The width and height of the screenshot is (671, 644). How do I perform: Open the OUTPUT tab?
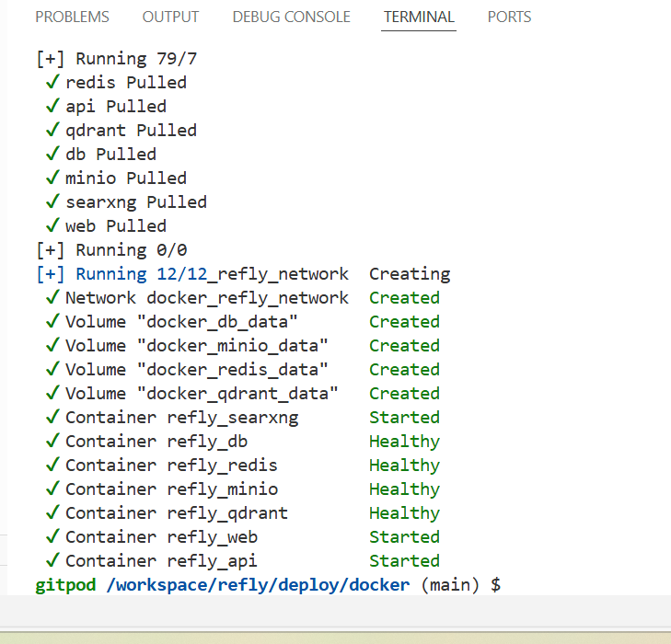pos(170,17)
